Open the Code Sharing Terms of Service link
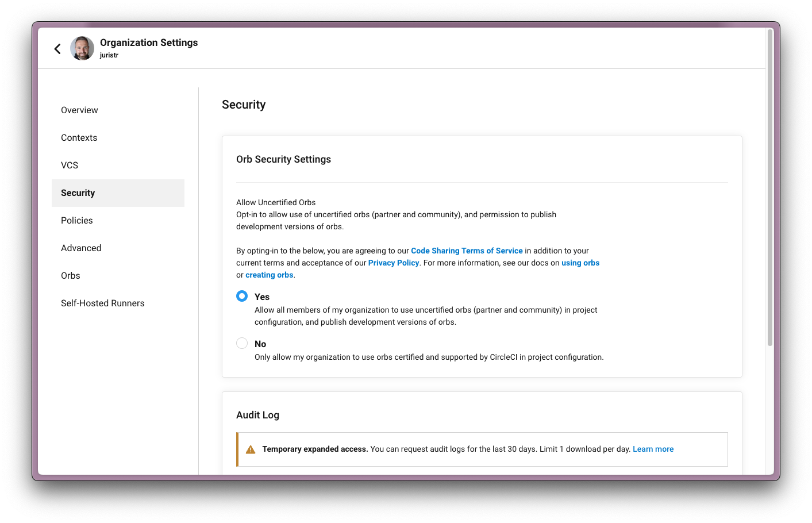Screen dimensions: 812x523 coord(467,251)
